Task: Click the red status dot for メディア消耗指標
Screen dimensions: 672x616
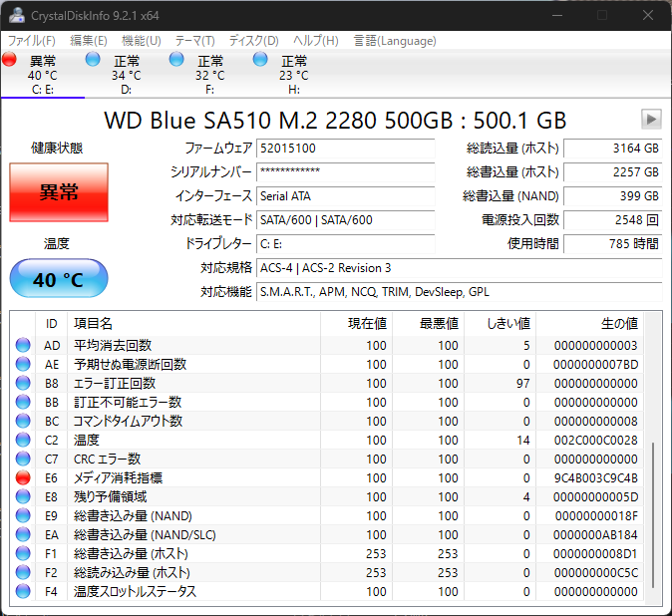Action: coord(23,478)
